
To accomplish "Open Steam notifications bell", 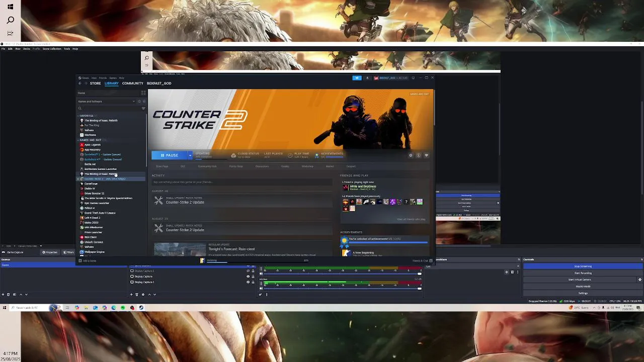I will click(367, 78).
